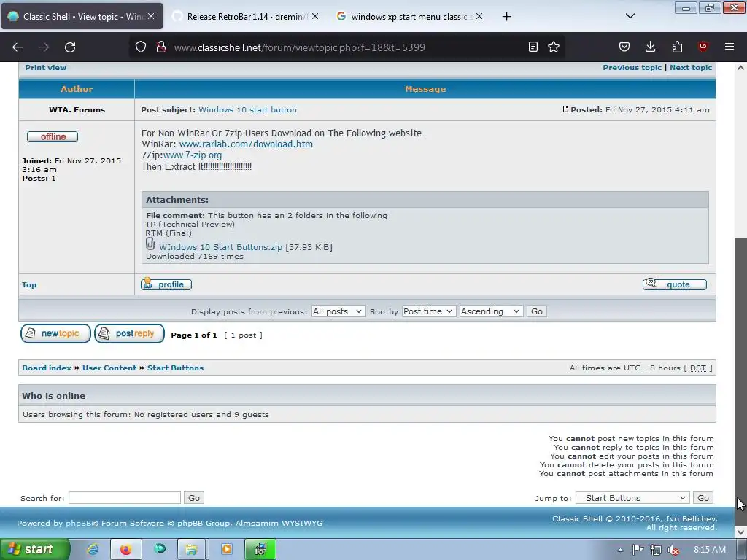Click Go next to sort options
The width and height of the screenshot is (747, 560).
pos(537,311)
